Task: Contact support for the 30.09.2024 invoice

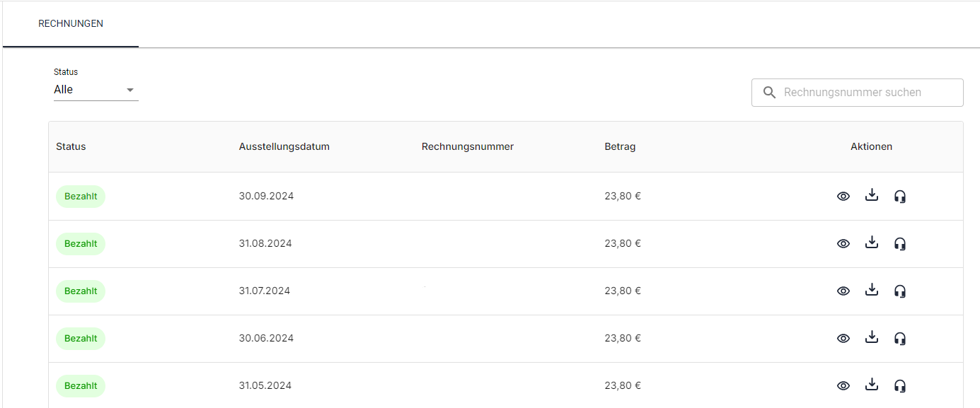Action: coord(900,197)
